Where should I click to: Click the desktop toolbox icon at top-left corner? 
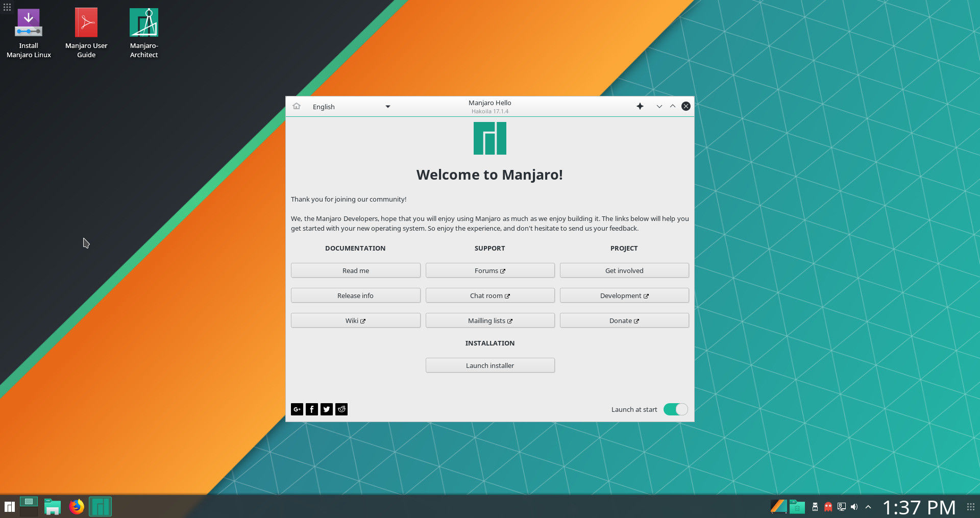(x=7, y=7)
